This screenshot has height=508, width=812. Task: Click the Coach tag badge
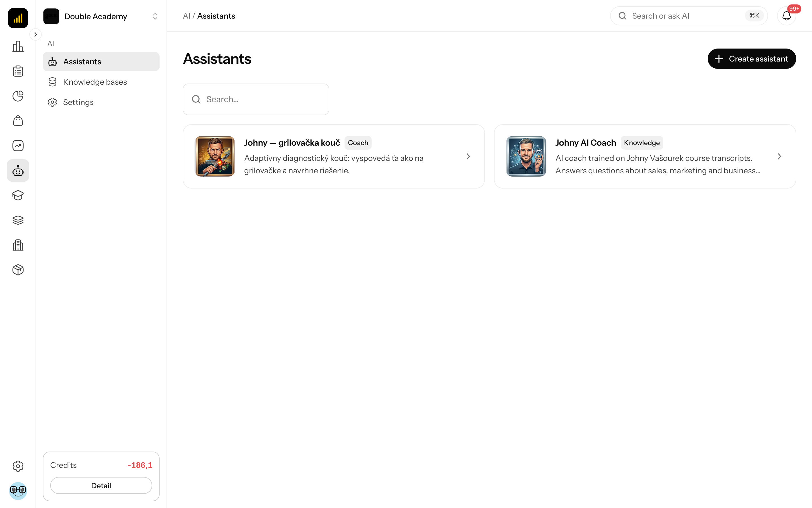pos(358,143)
